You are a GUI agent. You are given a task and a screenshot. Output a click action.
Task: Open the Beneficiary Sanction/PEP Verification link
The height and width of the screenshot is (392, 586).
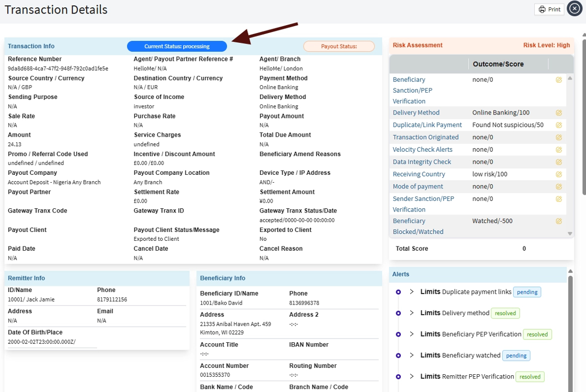(412, 90)
